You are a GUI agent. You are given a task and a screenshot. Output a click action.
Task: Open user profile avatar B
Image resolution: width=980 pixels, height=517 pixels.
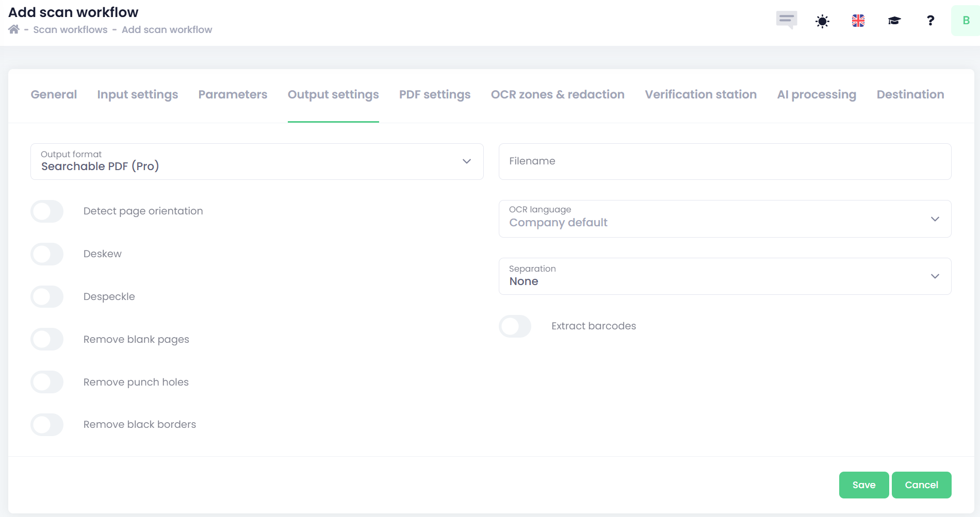966,21
